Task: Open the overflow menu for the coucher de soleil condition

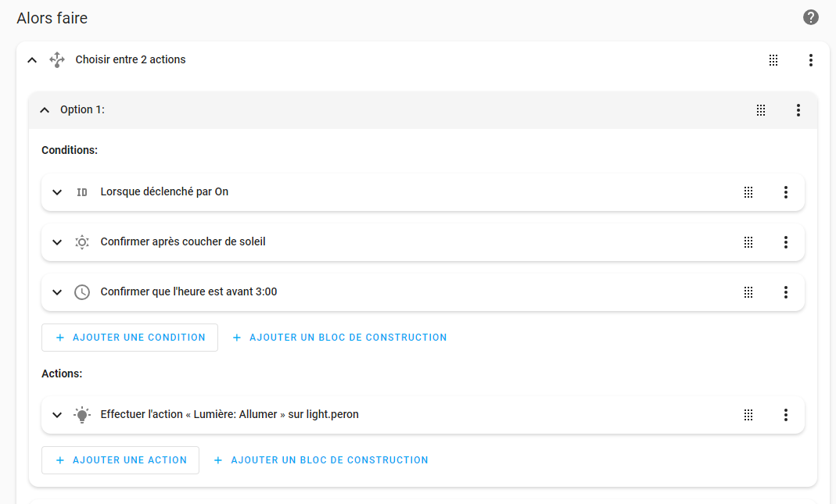Action: (x=786, y=242)
